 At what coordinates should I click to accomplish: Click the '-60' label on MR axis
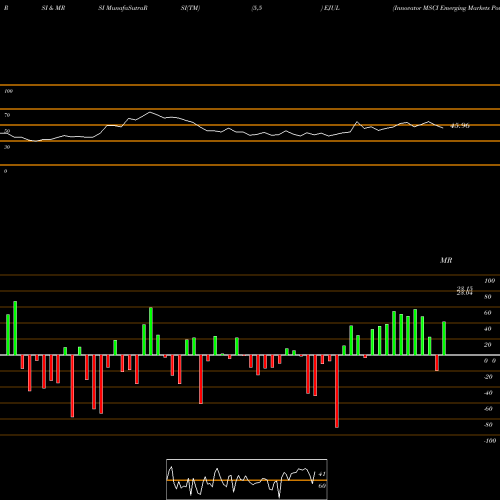pyautogui.click(x=488, y=409)
